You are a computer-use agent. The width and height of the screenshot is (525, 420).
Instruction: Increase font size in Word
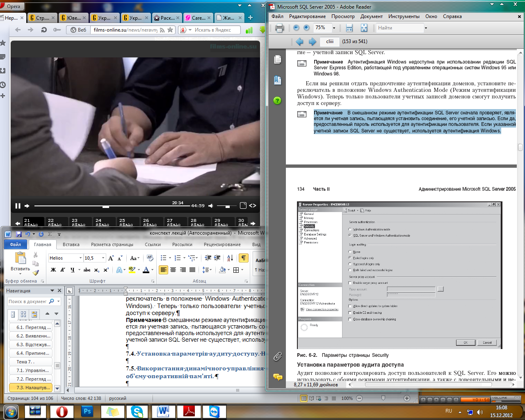pyautogui.click(x=111, y=258)
